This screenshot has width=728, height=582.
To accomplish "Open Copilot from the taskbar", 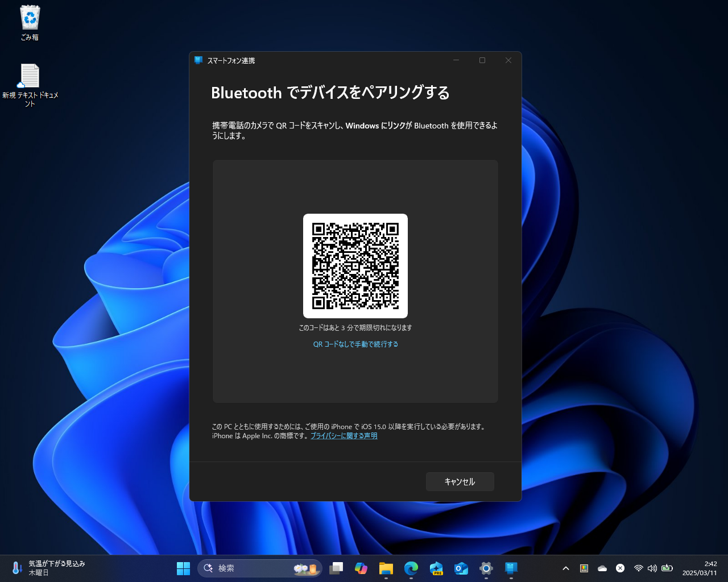I will pyautogui.click(x=362, y=568).
